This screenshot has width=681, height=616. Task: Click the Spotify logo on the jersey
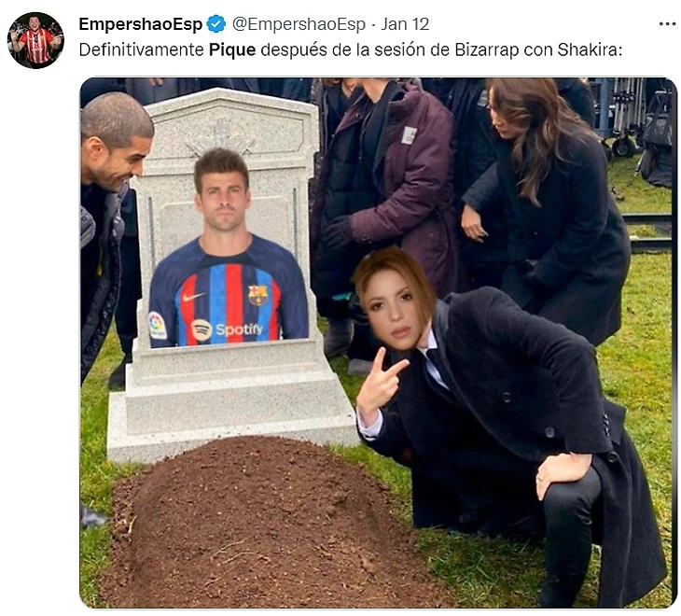click(x=227, y=329)
